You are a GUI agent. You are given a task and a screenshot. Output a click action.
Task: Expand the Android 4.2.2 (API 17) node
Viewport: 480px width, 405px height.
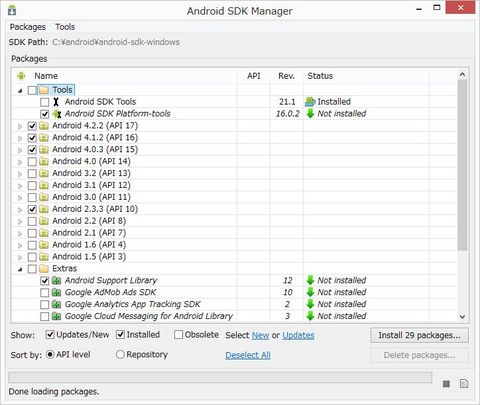tap(20, 126)
